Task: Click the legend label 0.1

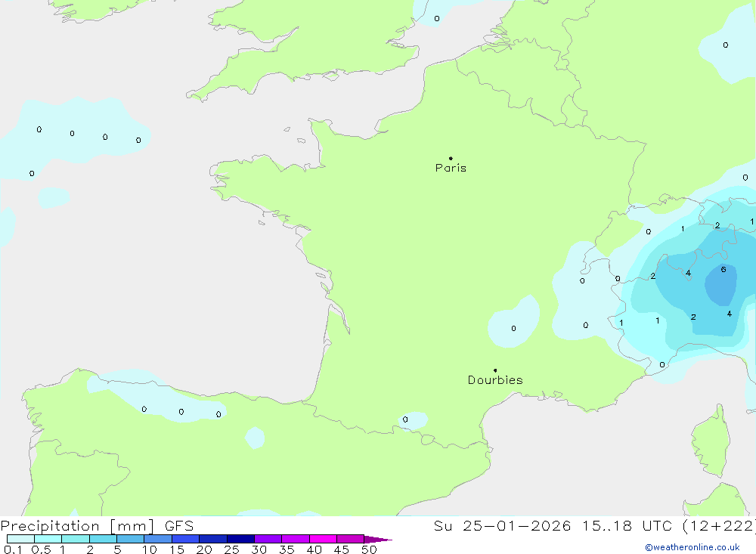Action: point(13,549)
